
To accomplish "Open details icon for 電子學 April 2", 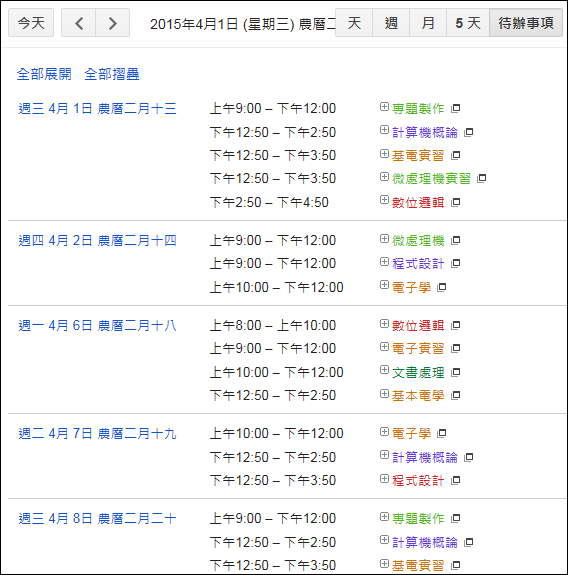I will [x=442, y=287].
